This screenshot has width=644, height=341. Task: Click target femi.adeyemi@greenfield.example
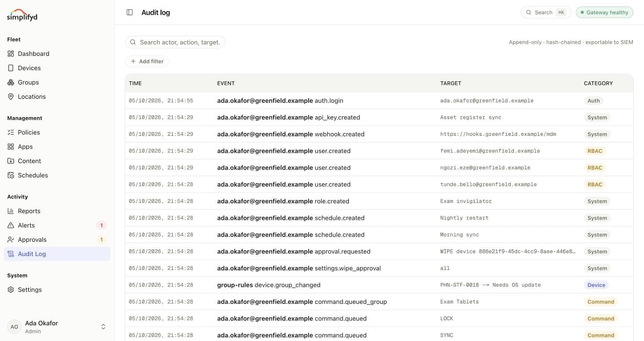click(490, 151)
